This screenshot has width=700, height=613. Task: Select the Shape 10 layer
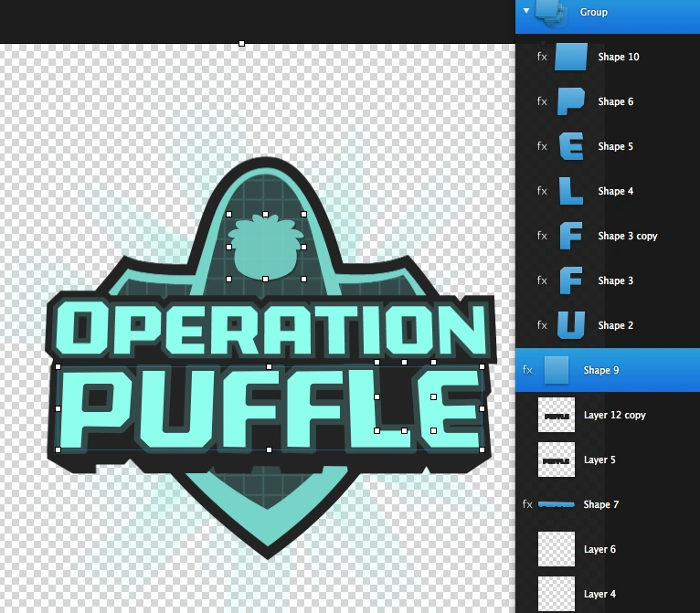coord(619,57)
